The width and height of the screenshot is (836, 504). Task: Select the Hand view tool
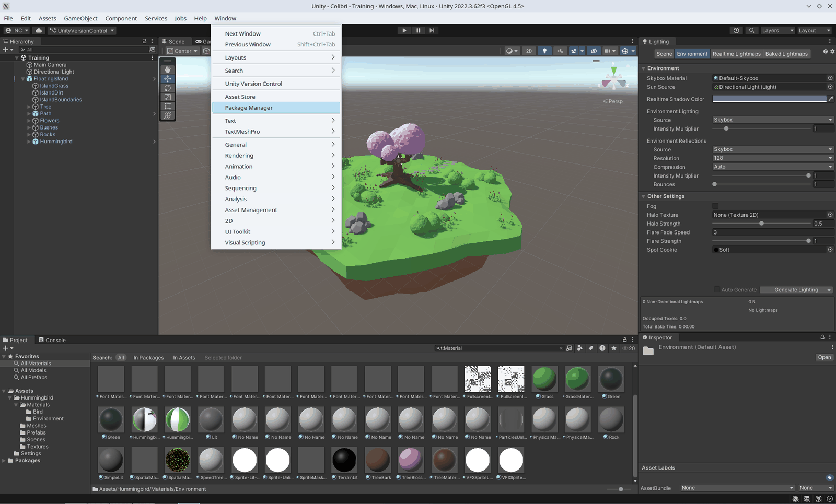click(167, 69)
